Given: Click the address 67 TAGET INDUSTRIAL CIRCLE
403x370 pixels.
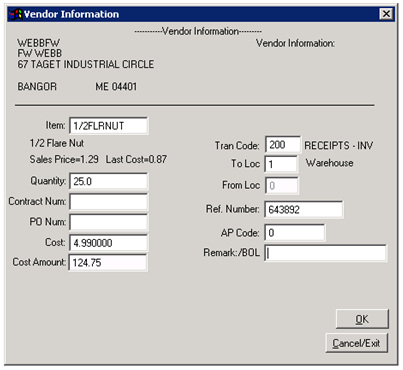Looking at the screenshot, I should pyautogui.click(x=86, y=64).
